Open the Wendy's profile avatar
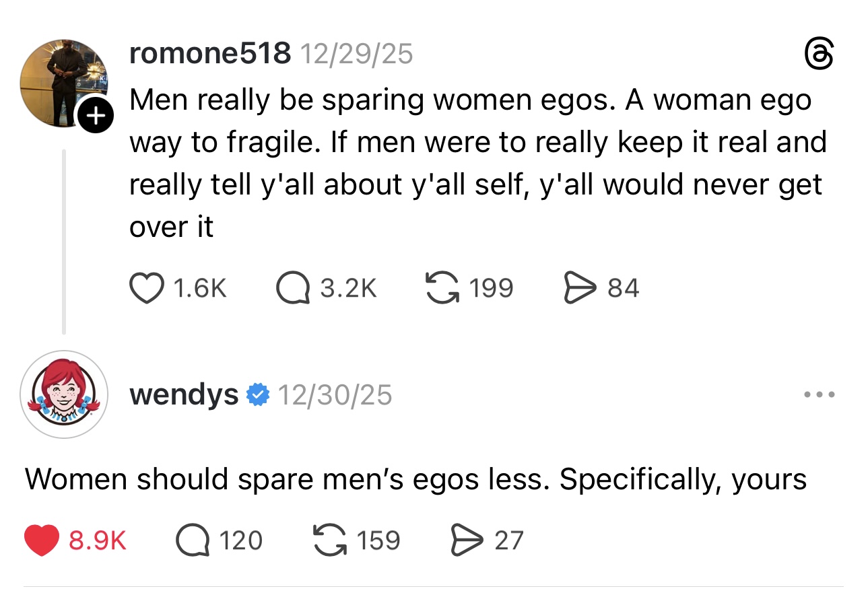868x595 pixels. [63, 394]
